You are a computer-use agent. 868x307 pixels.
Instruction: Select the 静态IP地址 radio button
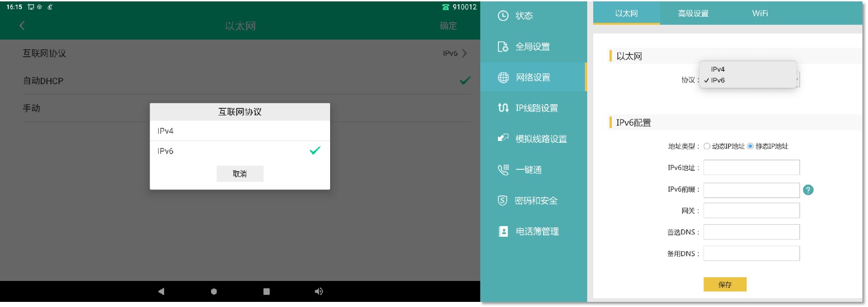[x=750, y=146]
